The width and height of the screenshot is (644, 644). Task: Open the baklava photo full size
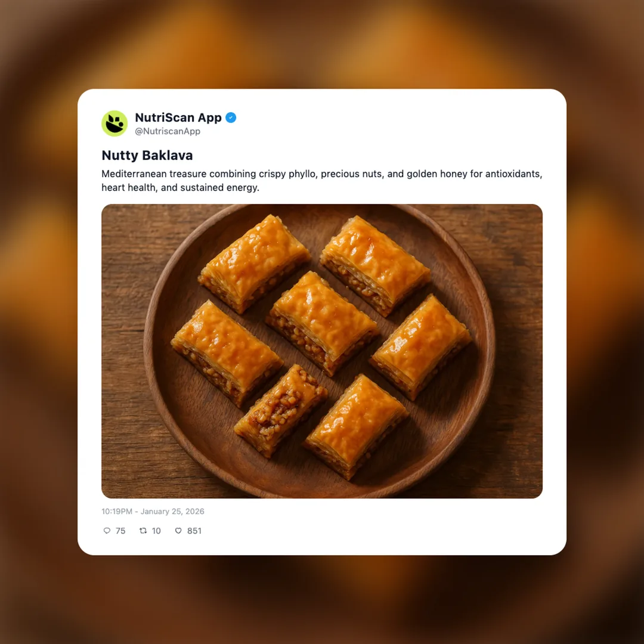tap(322, 351)
